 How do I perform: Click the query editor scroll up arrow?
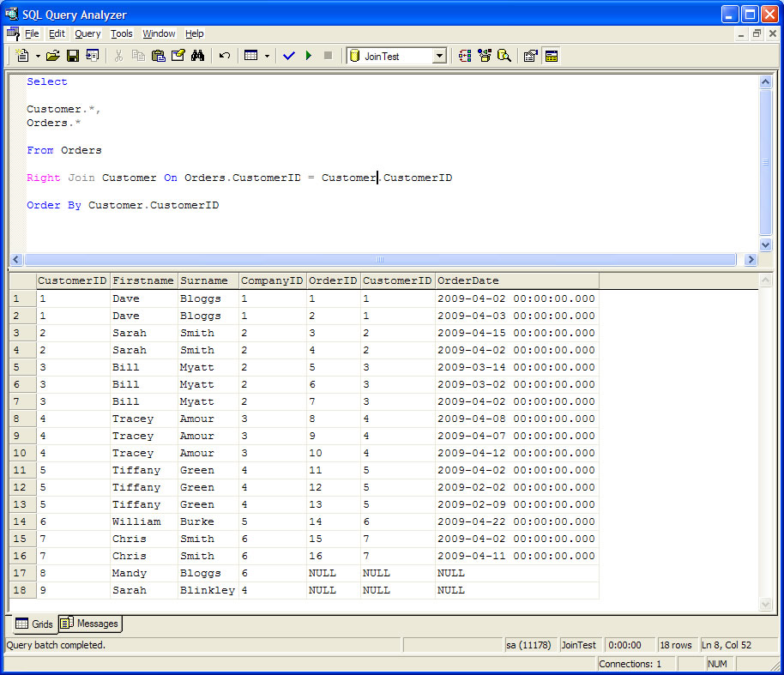765,82
